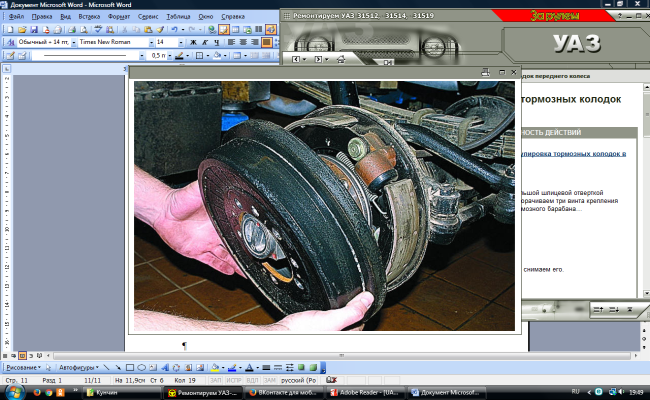Toggle the Drawing toolbar button
Image resolution: width=650 pixels, height=400 pixels.
(271, 29)
